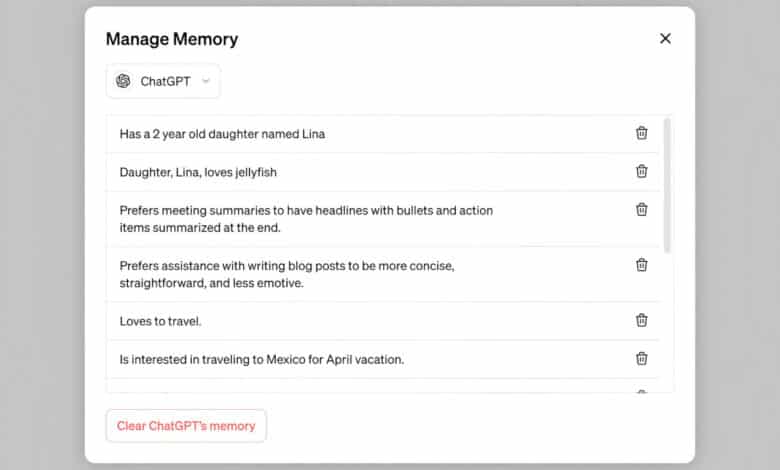Screen dimensions: 780x470
Task: Select the 'Has a 2 year old daughter named Lina' entry
Action: 383,134
